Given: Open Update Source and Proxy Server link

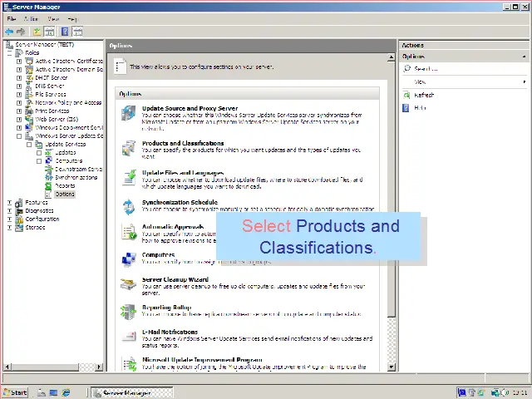Looking at the screenshot, I should (x=190, y=108).
